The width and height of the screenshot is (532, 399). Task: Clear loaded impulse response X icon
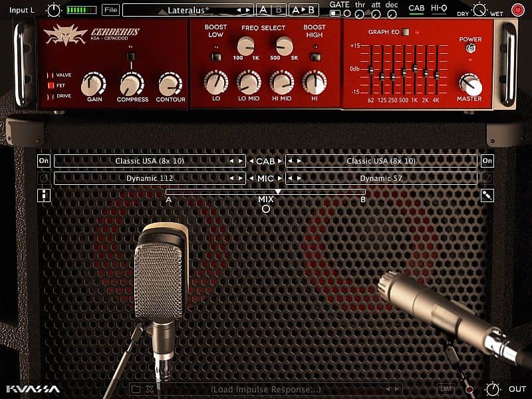click(x=150, y=389)
